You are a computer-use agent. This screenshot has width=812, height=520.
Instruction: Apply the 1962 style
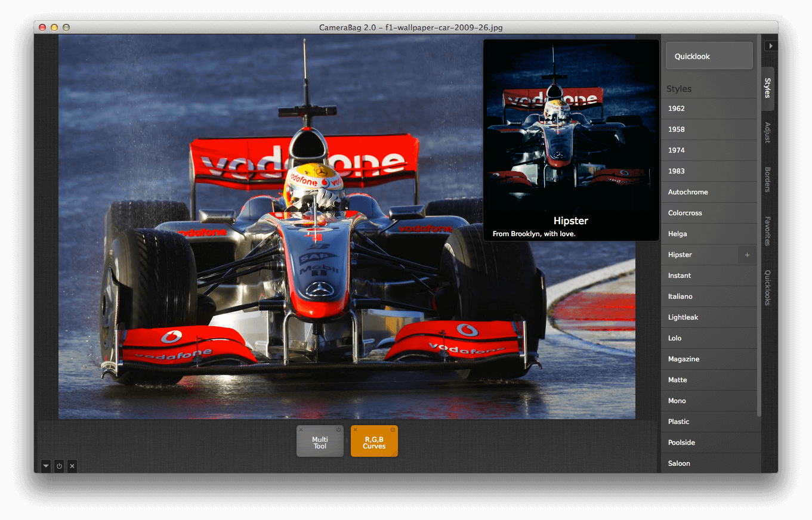coord(709,109)
